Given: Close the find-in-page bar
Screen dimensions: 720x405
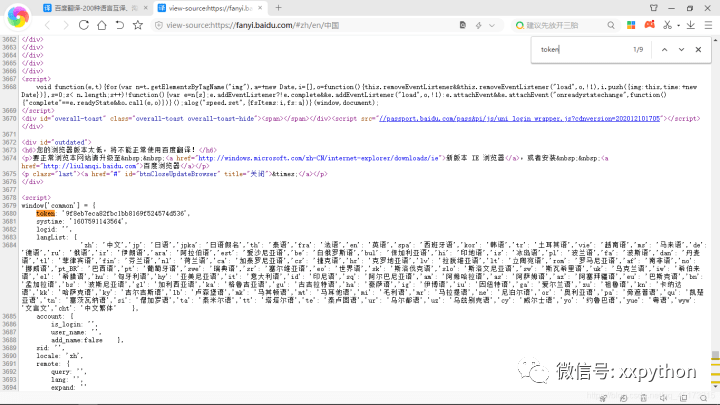Looking at the screenshot, I should pyautogui.click(x=698, y=50).
